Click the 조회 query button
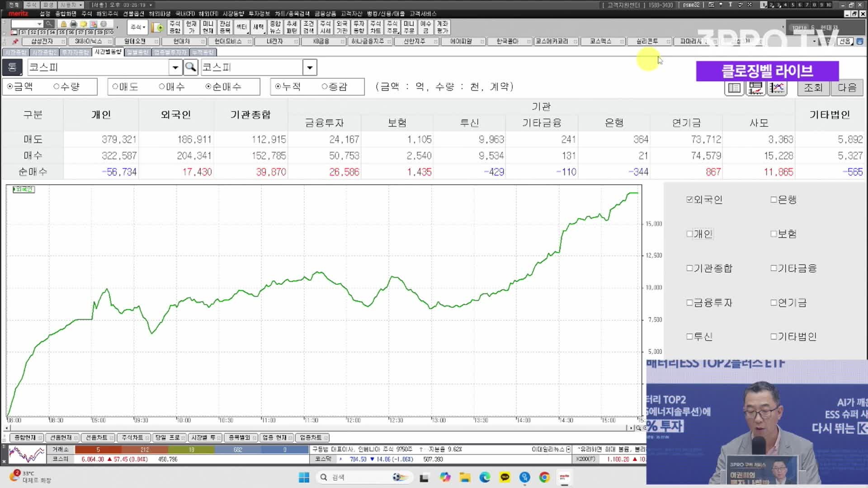This screenshot has width=868, height=488. [x=813, y=88]
